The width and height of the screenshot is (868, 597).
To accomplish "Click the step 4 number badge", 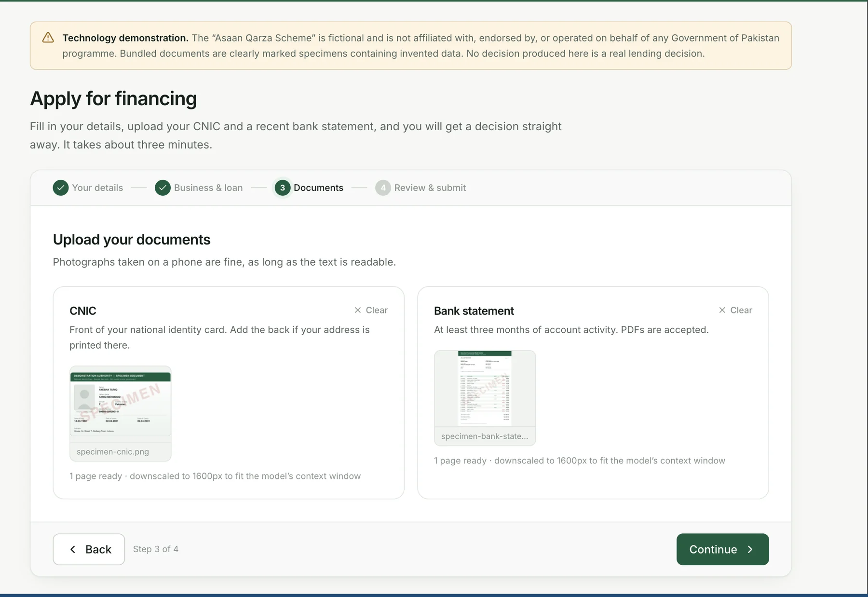I will [383, 188].
